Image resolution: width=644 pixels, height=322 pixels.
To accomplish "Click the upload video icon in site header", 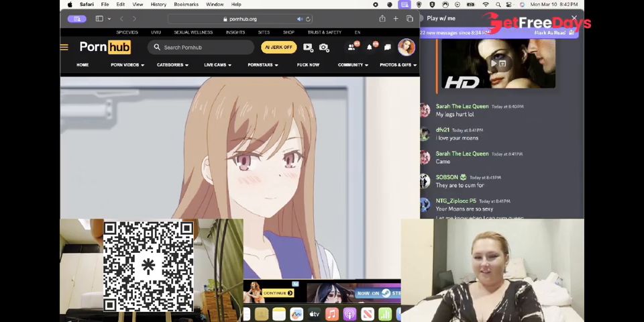I will (x=308, y=47).
